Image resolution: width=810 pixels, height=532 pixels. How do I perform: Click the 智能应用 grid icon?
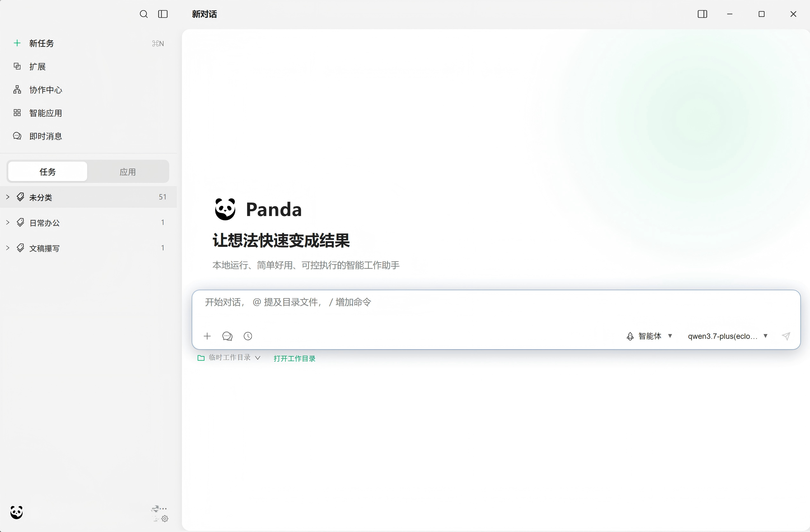tap(17, 113)
